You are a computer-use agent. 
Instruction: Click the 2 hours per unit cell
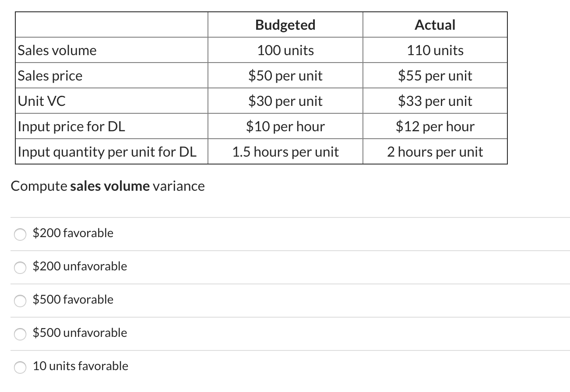[x=435, y=151]
